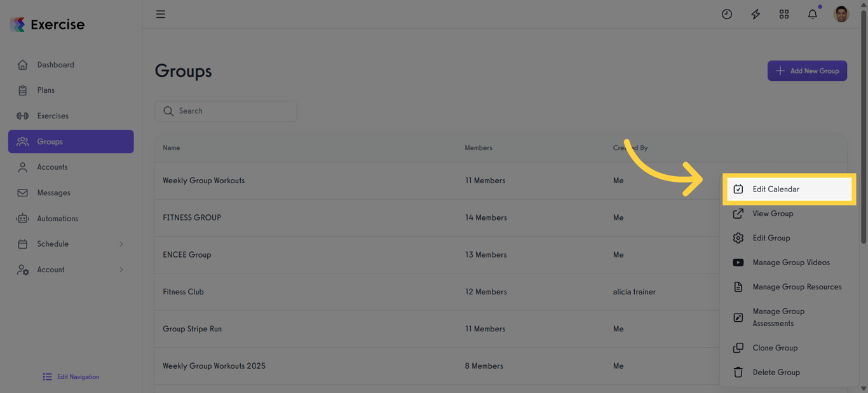Select Edit Calendar from the context menu
This screenshot has width=868, height=393.
click(x=775, y=189)
